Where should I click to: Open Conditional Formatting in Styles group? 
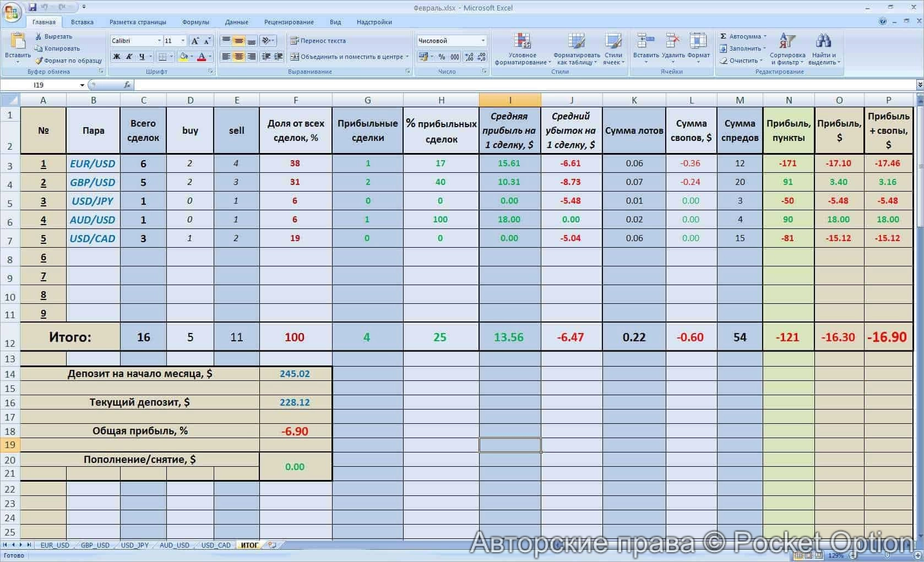pyautogui.click(x=522, y=48)
